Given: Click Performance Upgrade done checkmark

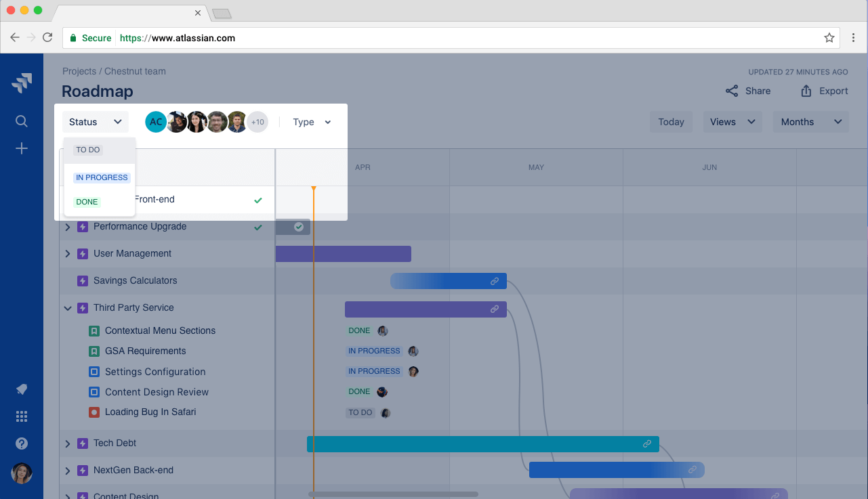Looking at the screenshot, I should [257, 227].
